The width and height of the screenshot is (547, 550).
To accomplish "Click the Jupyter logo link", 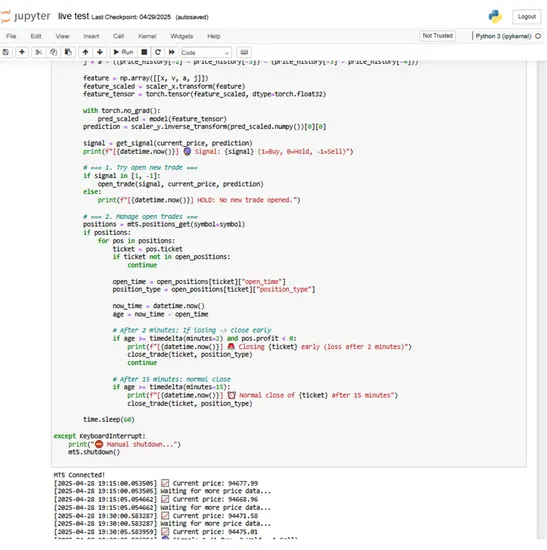I will 25,16.
